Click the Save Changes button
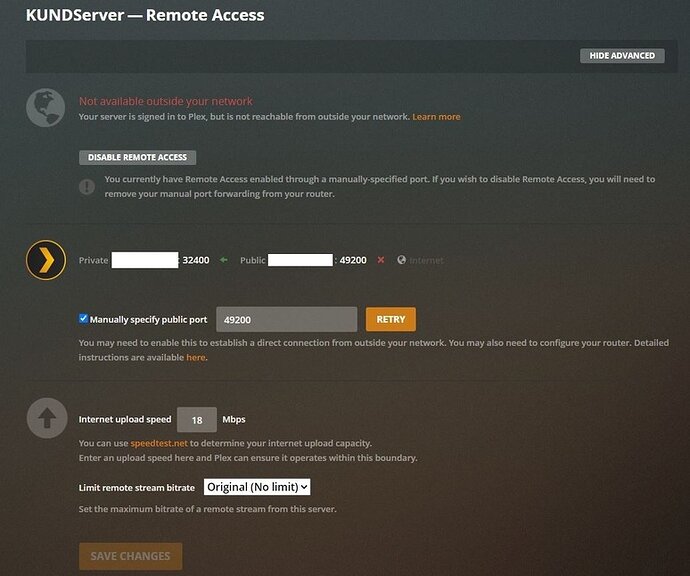This screenshot has height=576, width=690. (x=130, y=556)
